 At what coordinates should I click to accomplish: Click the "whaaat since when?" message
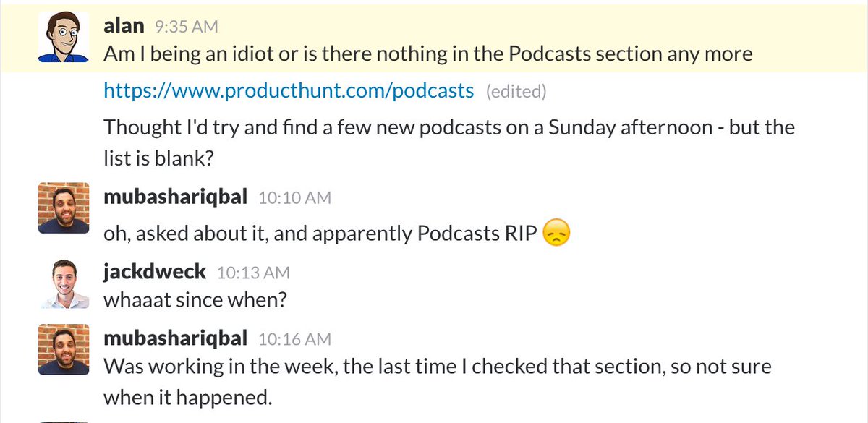[195, 299]
